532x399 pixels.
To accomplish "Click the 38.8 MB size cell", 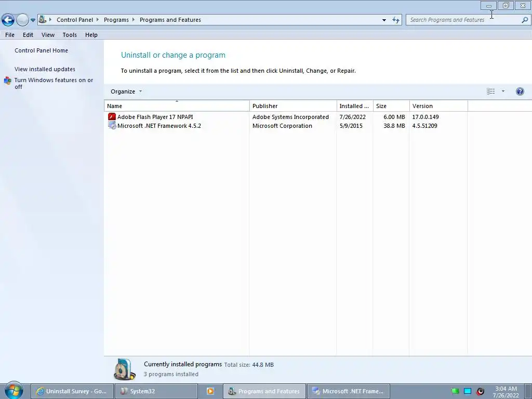I will [x=394, y=126].
